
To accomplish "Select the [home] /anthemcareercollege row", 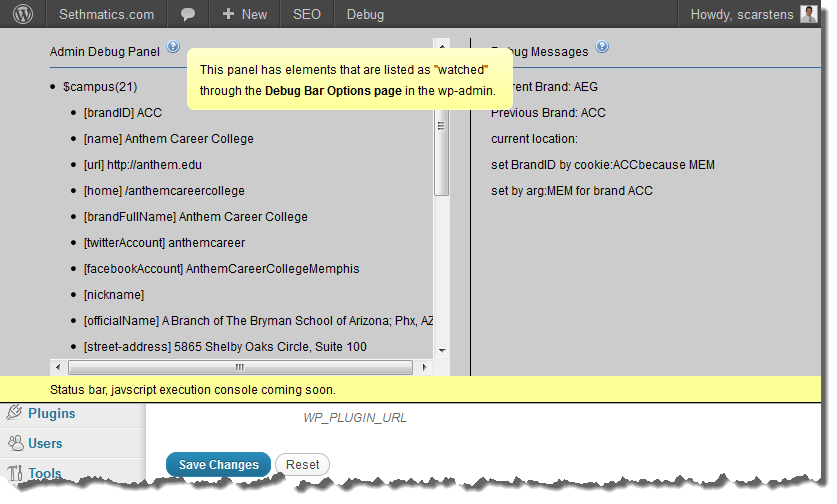I will pyautogui.click(x=164, y=191).
